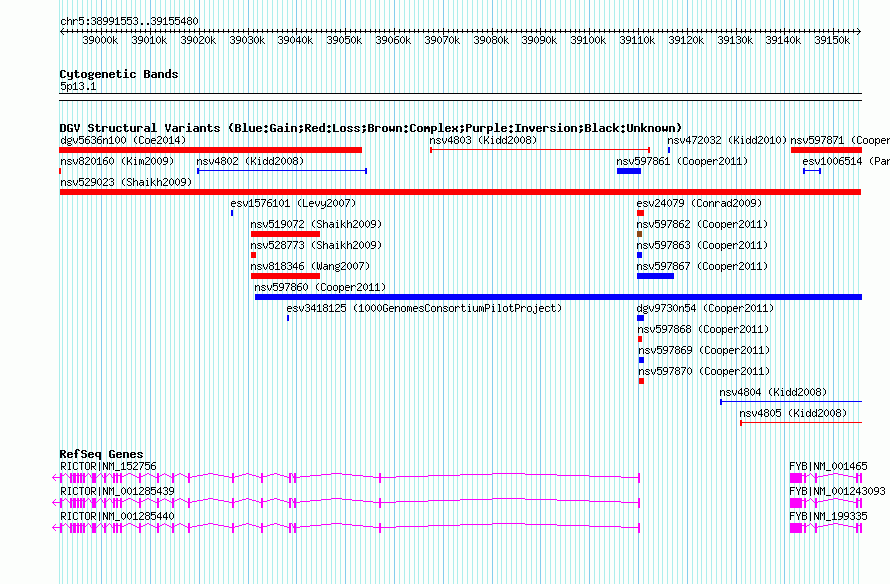
Task: Click the 39150k ruler position
Action: [x=832, y=40]
